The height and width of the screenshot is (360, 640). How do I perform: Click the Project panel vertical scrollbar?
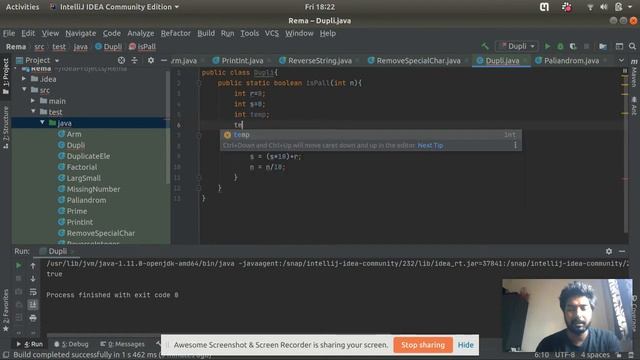[168, 127]
